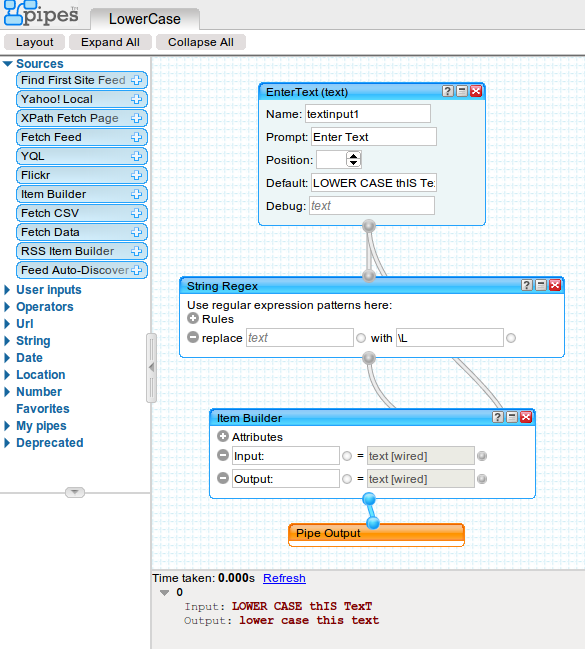Viewport: 585px width, 649px height.
Task: Open help for String Regex module
Action: pos(527,285)
